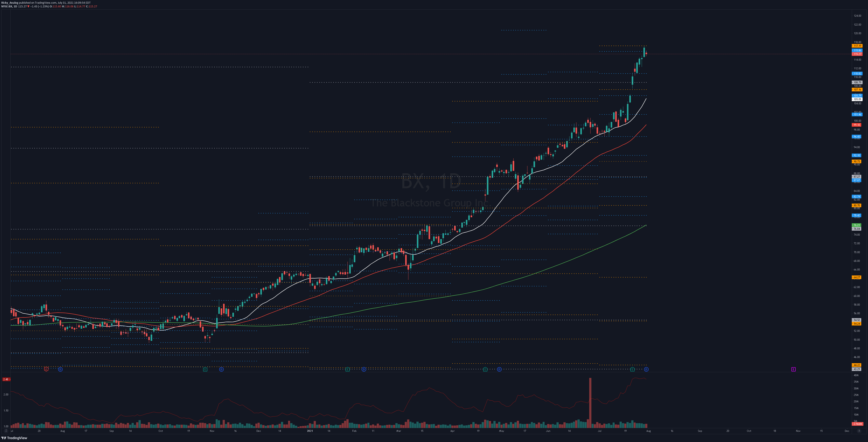The width and height of the screenshot is (868, 442).
Task: Click the last dividend marker before Aug 2021
Action: pyautogui.click(x=646, y=369)
